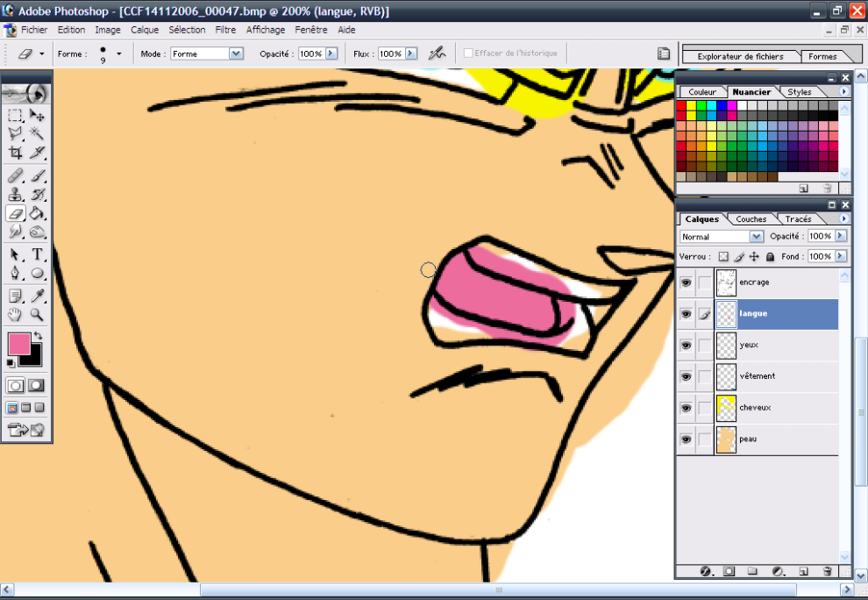
Task: Select the Ellipse shape tool
Action: point(37,273)
